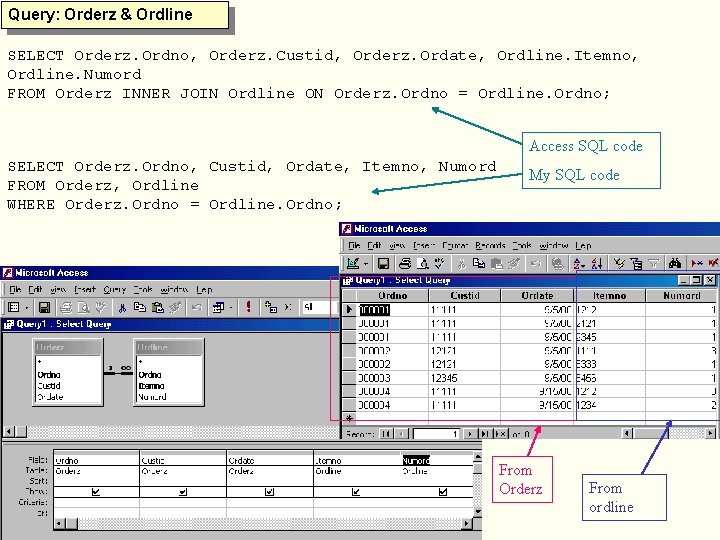
Task: Click Save icon in datasheet window toolbar
Action: tap(383, 263)
